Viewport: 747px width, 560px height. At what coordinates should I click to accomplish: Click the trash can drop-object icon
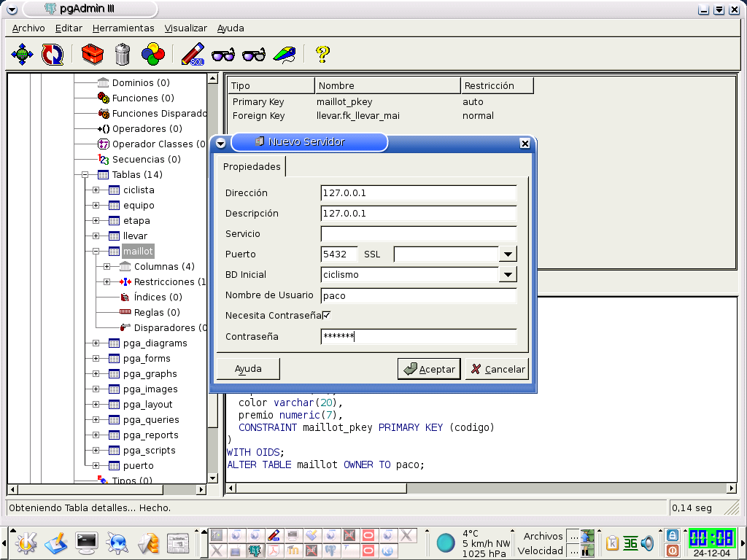tap(123, 54)
